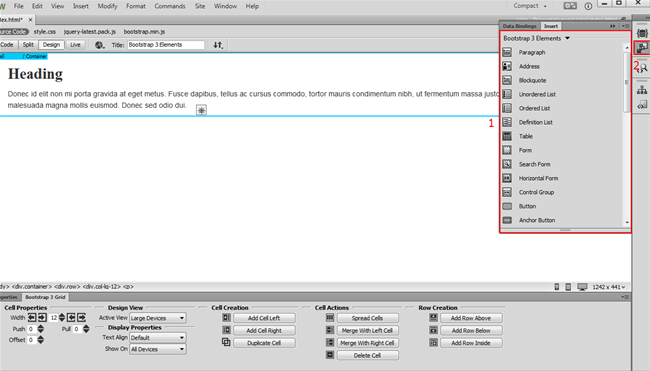Screen dimensions: 650x371
Task: Click the preview in browser globe icon
Action: [99, 45]
